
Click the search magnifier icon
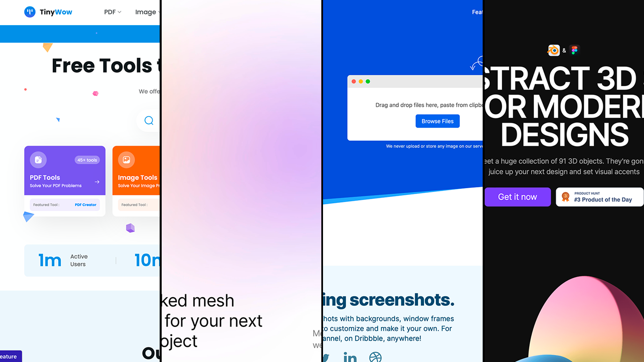(x=149, y=120)
